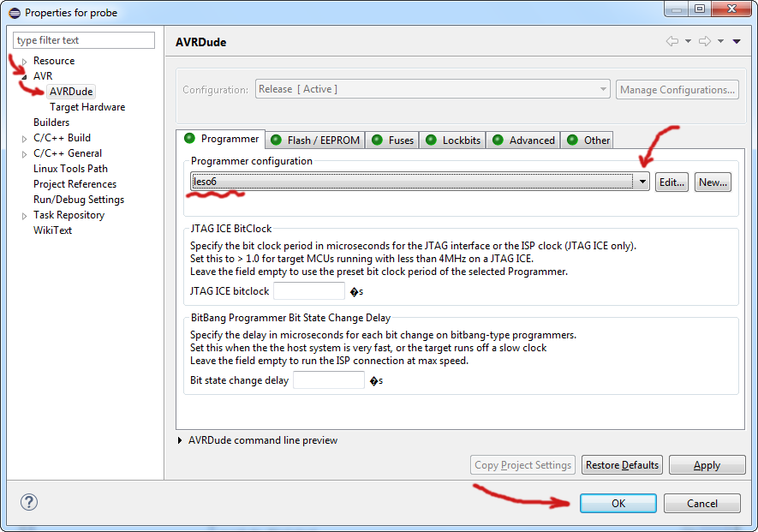Viewport: 758px width, 532px height.
Task: Open the view menu triangle in header
Action: click(737, 42)
